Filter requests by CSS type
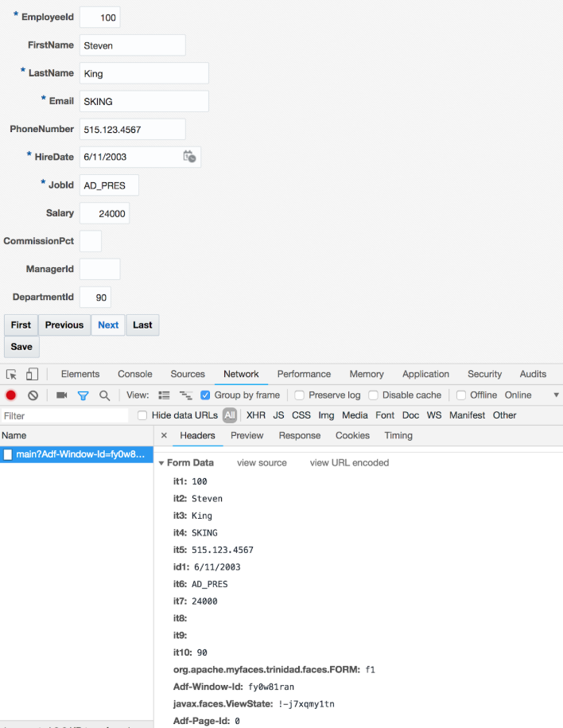This screenshot has height=728, width=563. tap(301, 415)
